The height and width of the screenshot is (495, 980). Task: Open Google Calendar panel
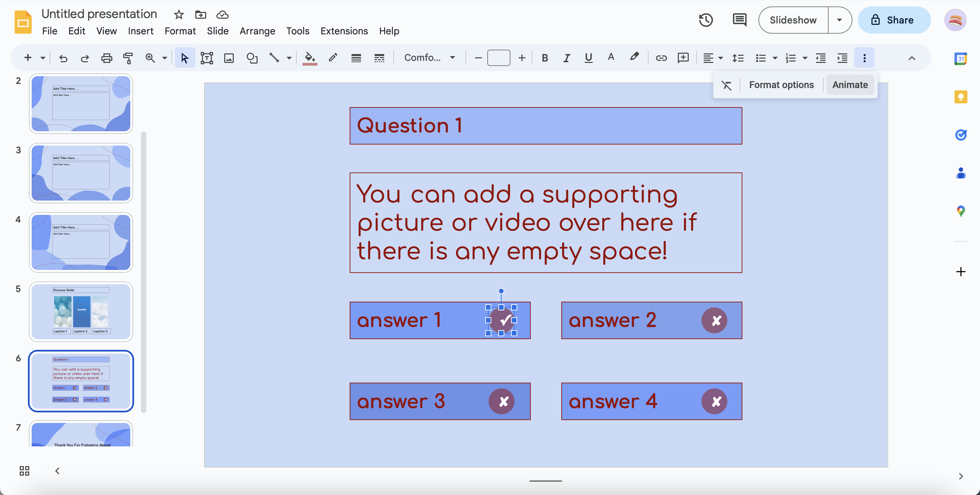coord(961,58)
